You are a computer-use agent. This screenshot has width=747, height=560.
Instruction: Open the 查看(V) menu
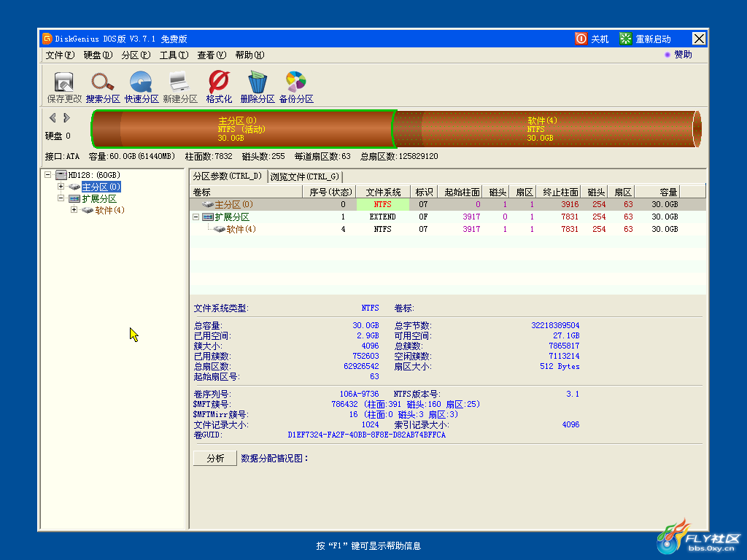coord(212,55)
